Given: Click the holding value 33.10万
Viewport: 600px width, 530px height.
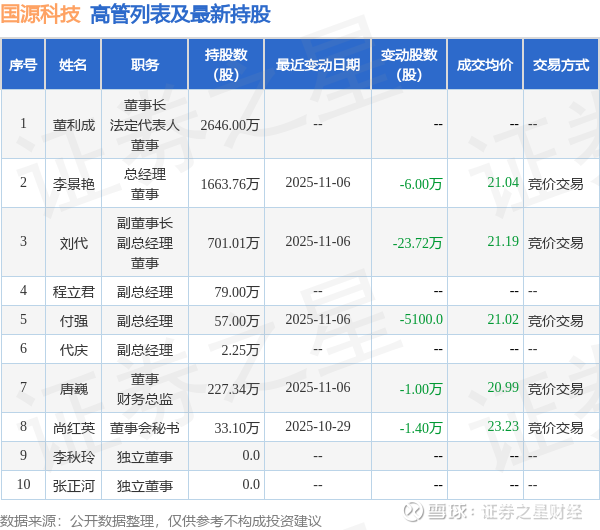Looking at the screenshot, I should (x=237, y=428).
